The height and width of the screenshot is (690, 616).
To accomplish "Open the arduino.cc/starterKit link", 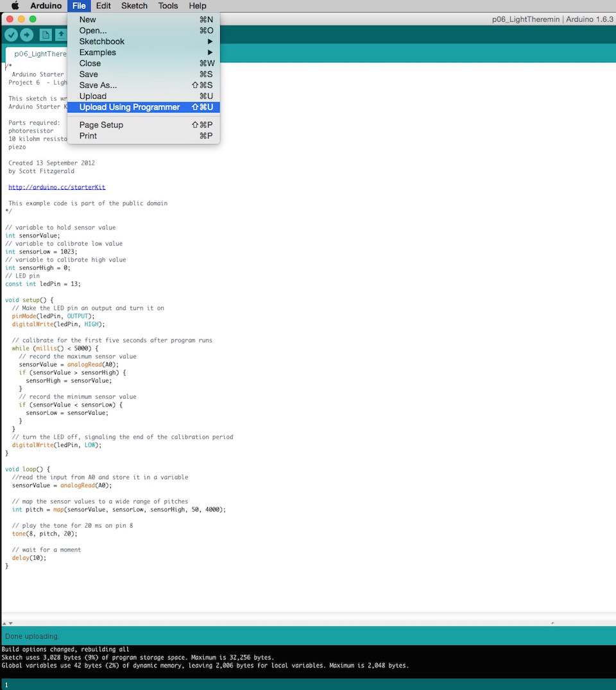I will pyautogui.click(x=57, y=187).
